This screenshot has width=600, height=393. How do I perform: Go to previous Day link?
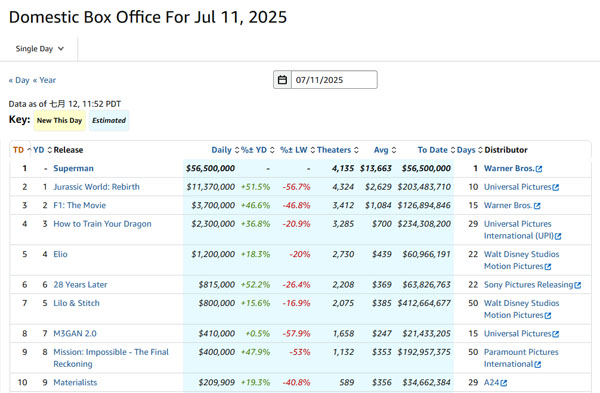pos(19,80)
